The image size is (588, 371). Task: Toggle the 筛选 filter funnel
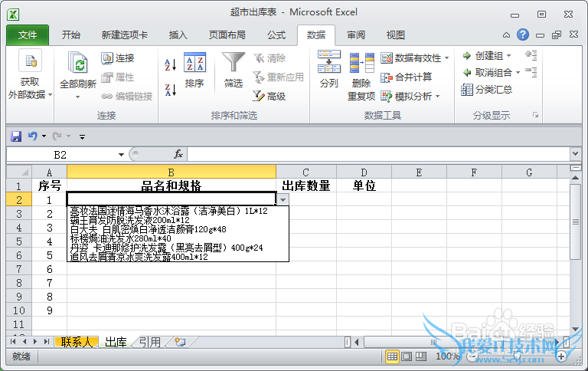pos(234,71)
